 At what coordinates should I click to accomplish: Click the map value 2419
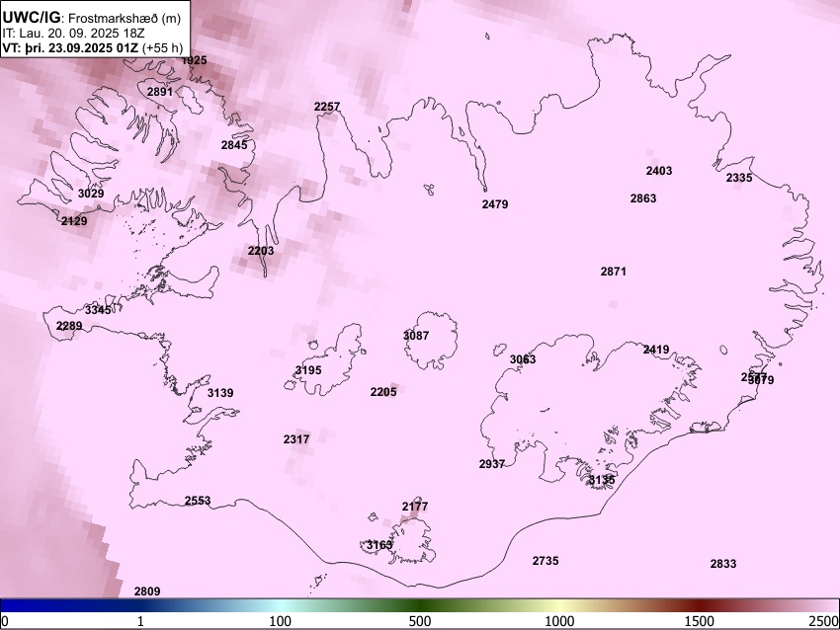[x=656, y=350]
